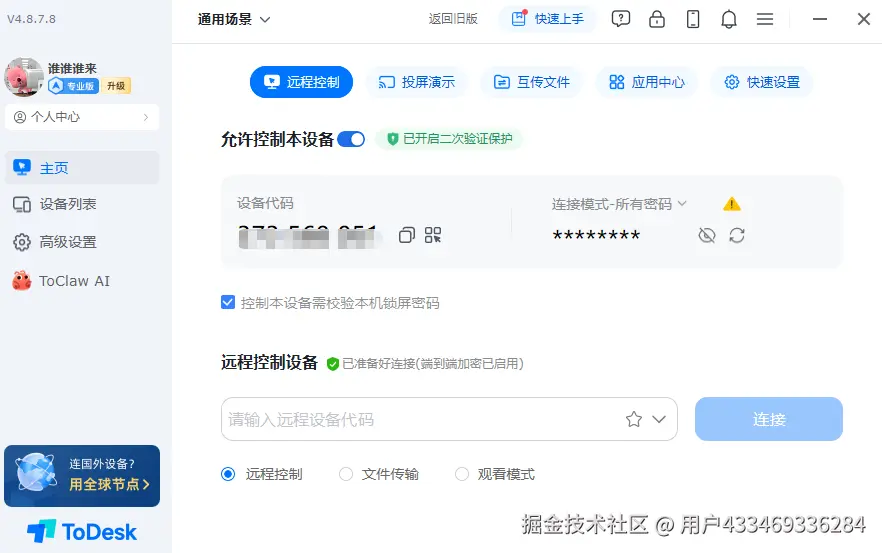Click the yellow warning triangle icon
The width and height of the screenshot is (882, 553).
pos(732,204)
